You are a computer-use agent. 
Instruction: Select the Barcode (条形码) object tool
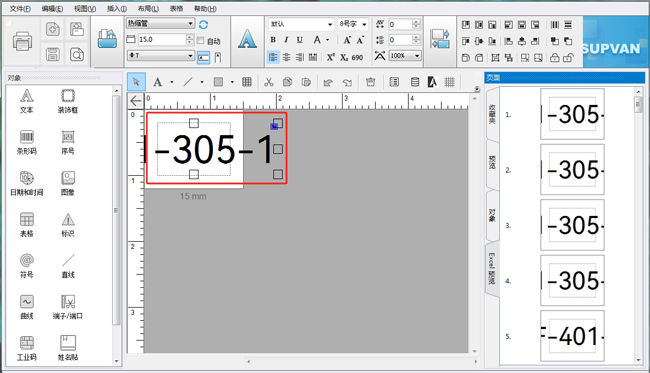(27, 142)
